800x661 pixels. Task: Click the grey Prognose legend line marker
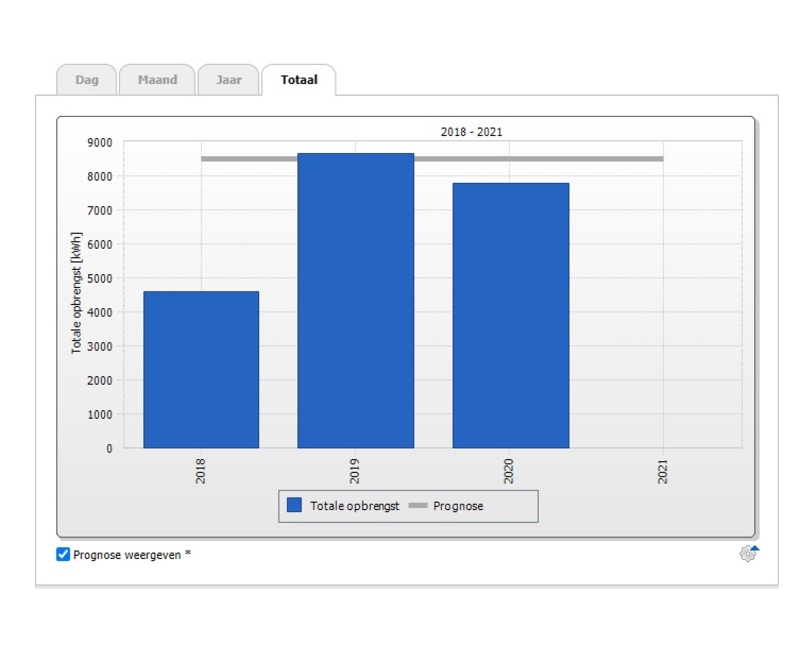tap(418, 506)
